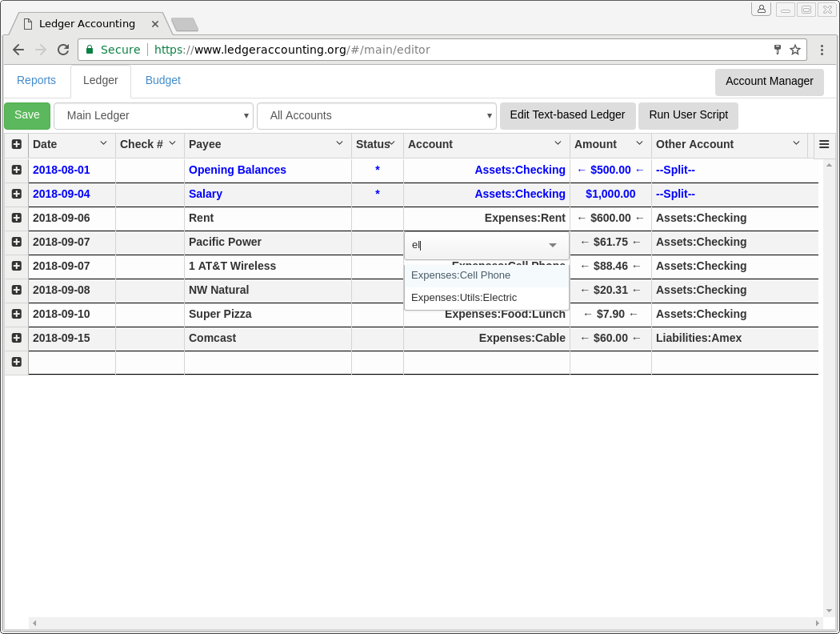Open the Main Ledger dropdown
Image resolution: width=840 pixels, height=634 pixels.
point(153,116)
